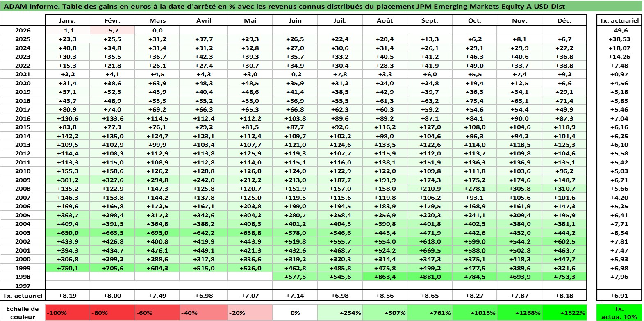644x321 pixels.
Task: Select the 2007 Oct. cell '+93,1'
Action: point(474,198)
